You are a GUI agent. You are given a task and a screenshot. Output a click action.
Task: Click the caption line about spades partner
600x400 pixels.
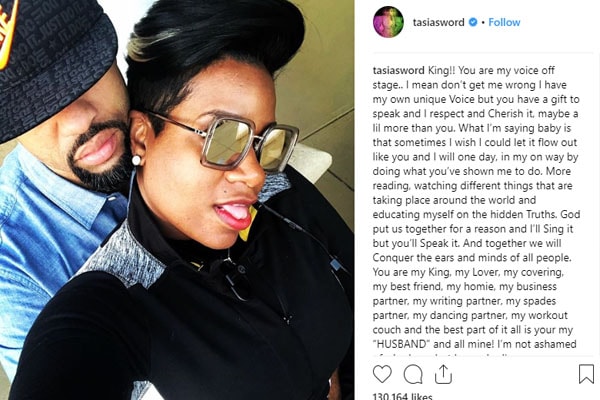(464, 301)
